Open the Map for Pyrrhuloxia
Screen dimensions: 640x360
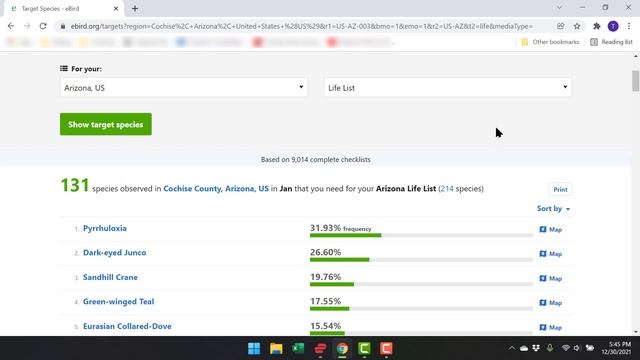[x=551, y=229]
